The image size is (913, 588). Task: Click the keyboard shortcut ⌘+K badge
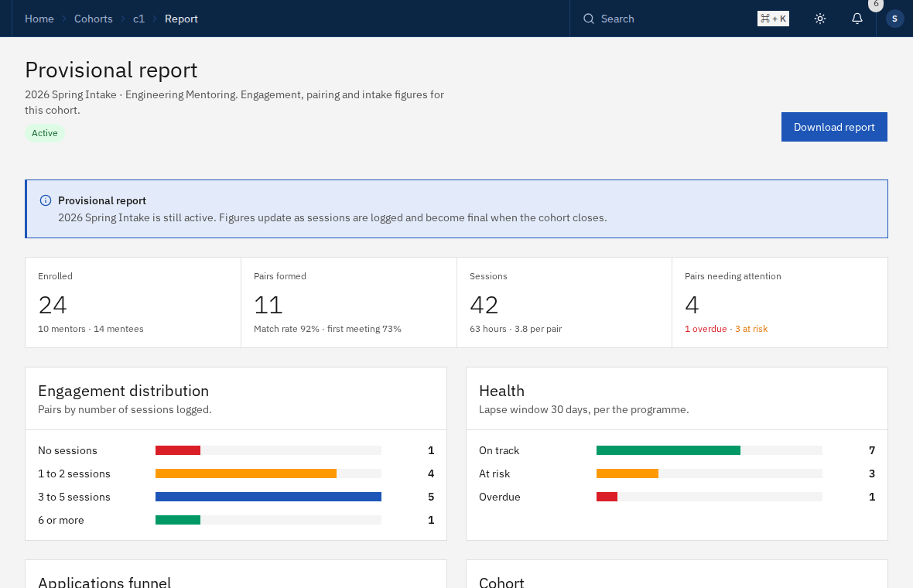click(x=773, y=19)
